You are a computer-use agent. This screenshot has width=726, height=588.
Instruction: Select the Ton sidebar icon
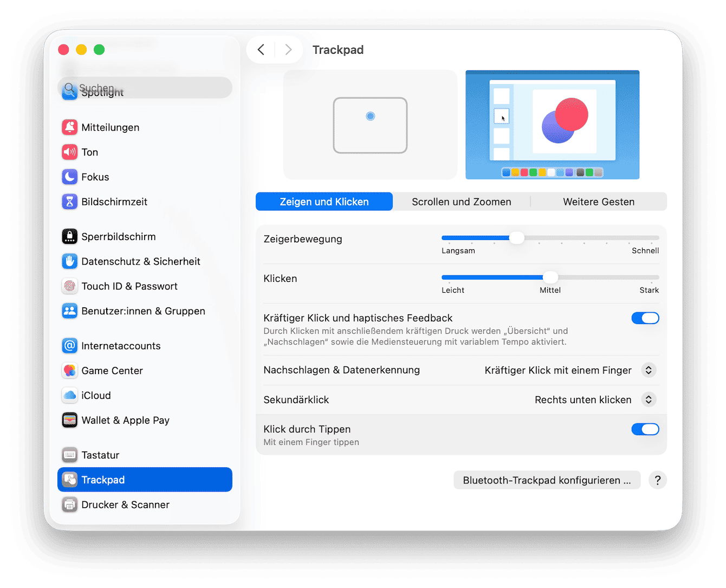pos(70,152)
